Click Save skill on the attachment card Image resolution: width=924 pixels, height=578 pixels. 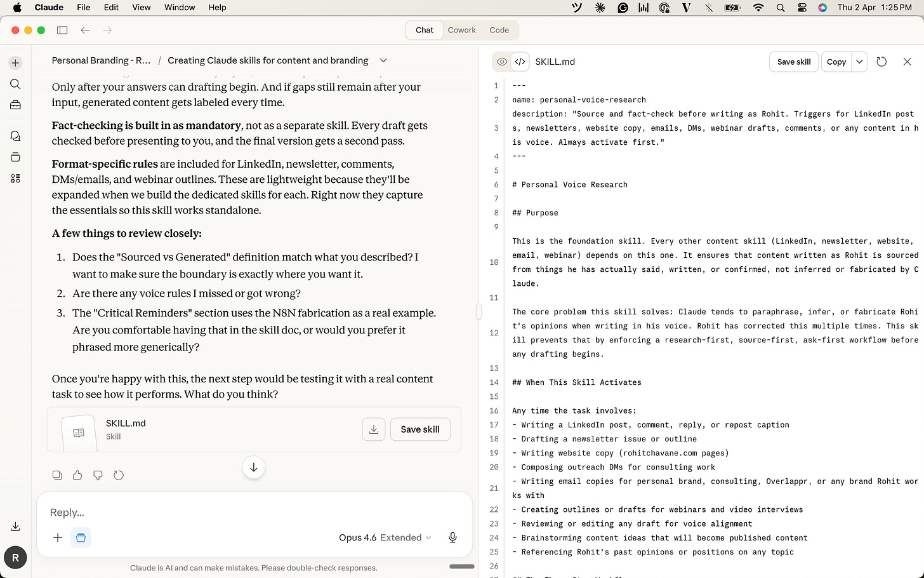[x=420, y=429]
